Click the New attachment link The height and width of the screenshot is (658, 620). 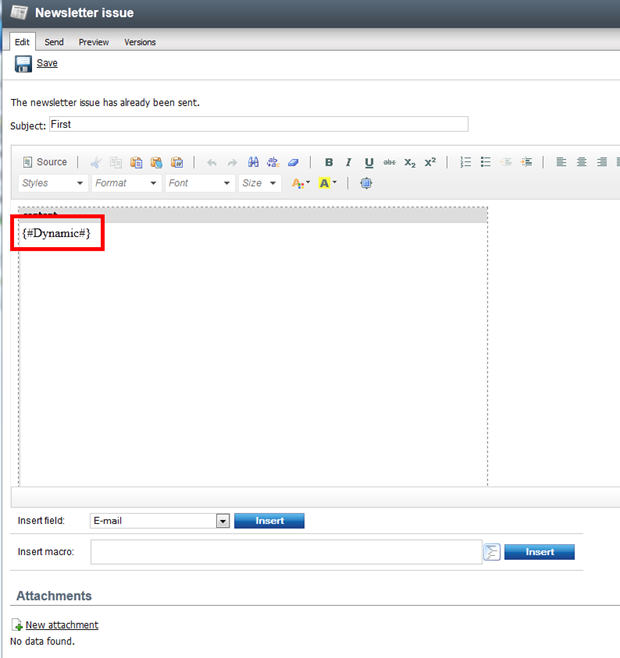point(62,625)
